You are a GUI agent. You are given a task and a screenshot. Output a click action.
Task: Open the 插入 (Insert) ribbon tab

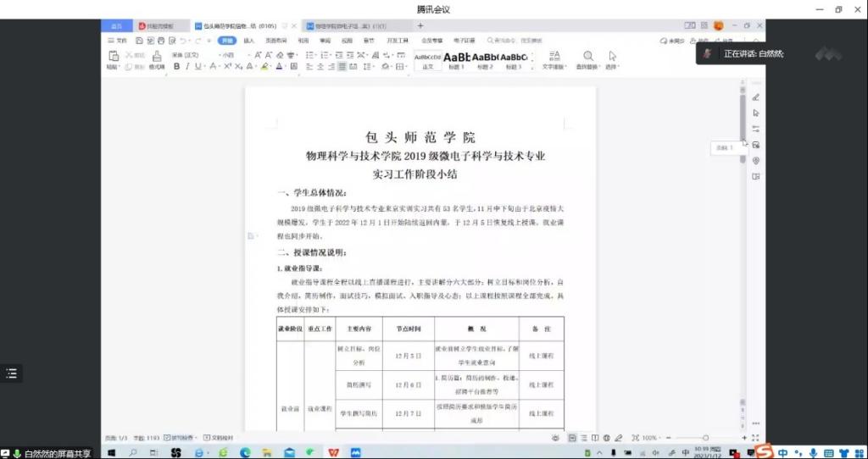pyautogui.click(x=248, y=40)
